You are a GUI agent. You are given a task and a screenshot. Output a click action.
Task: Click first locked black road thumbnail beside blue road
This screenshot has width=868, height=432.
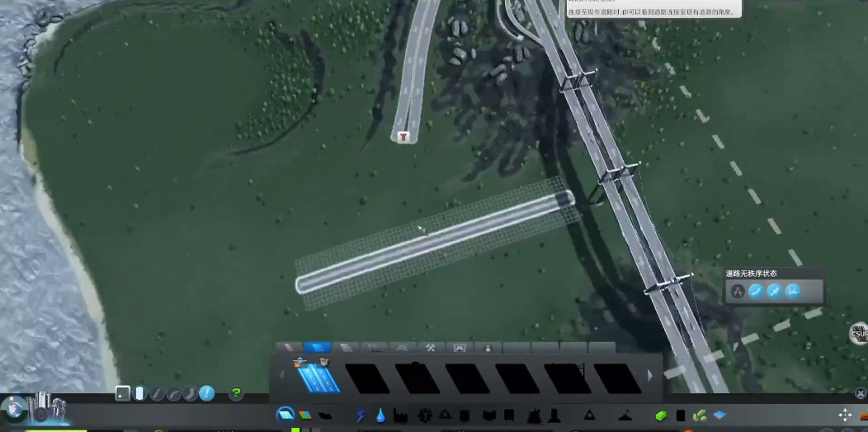click(x=367, y=378)
